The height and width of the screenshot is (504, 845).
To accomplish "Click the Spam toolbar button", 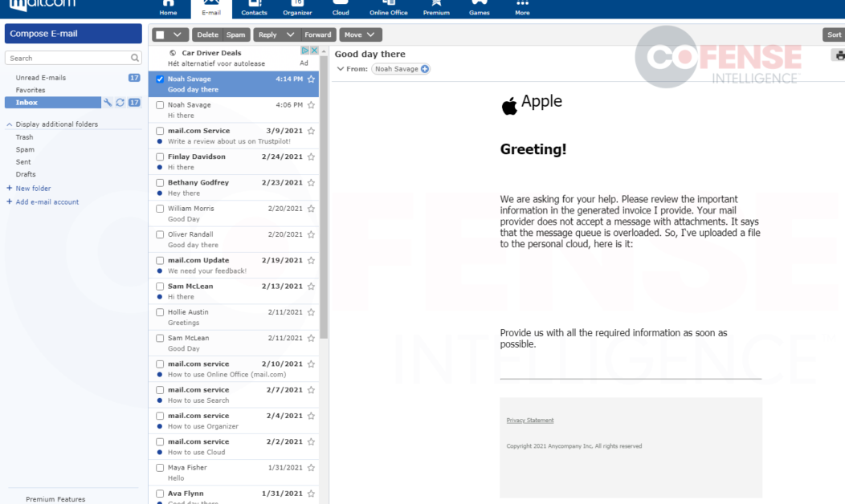I will coord(235,35).
